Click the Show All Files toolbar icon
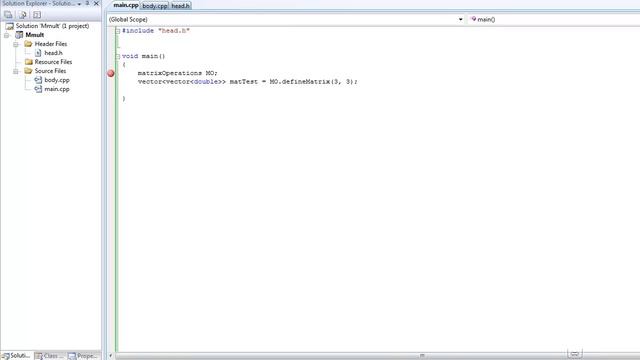This screenshot has width=640, height=360. 23,15
